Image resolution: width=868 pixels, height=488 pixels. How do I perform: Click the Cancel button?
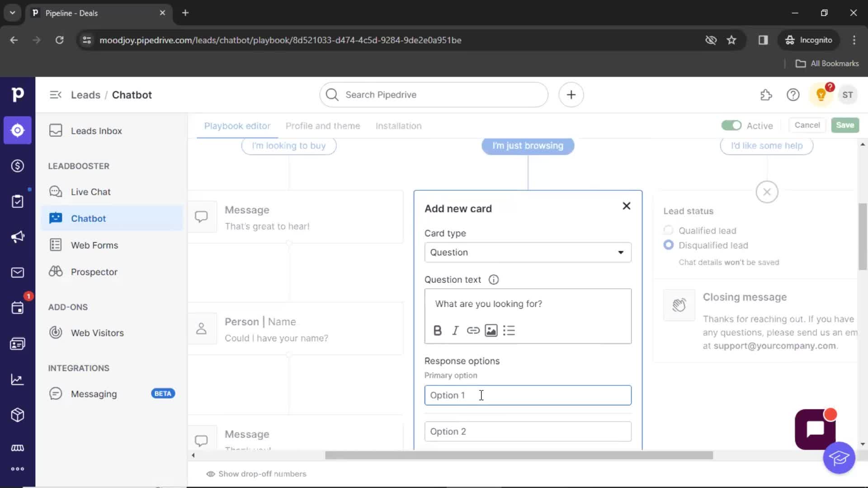pos(807,125)
